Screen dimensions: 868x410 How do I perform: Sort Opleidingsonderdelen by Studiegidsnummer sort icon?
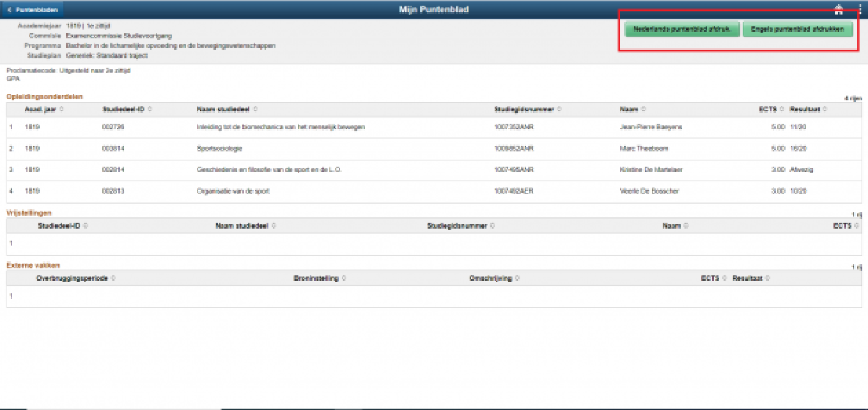coord(559,110)
